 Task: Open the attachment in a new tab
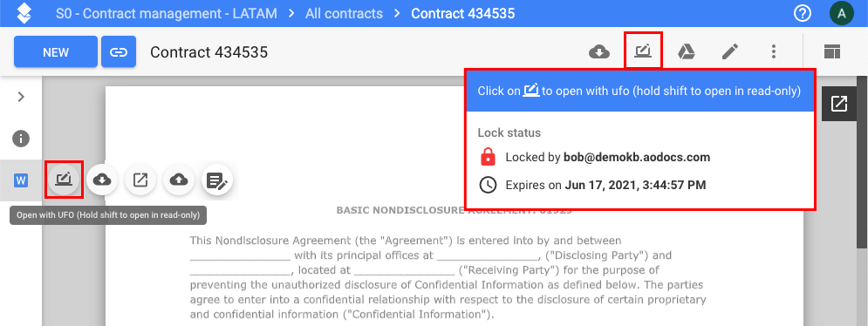tap(140, 180)
